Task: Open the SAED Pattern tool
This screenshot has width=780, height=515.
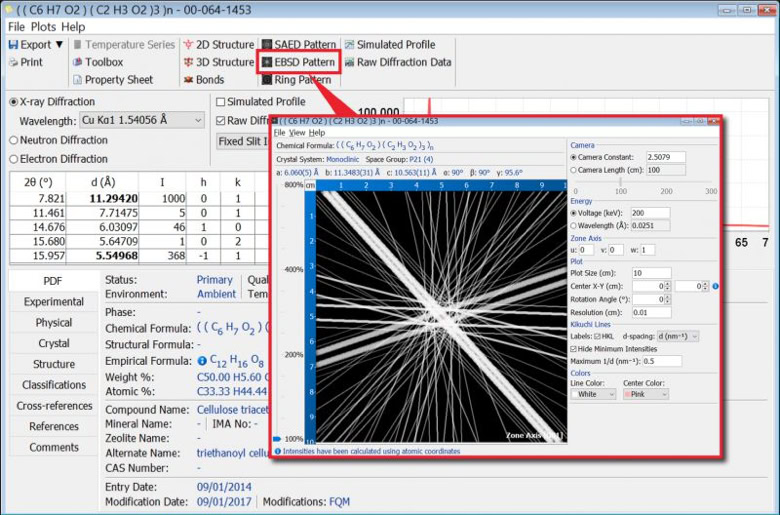Action: pos(297,45)
